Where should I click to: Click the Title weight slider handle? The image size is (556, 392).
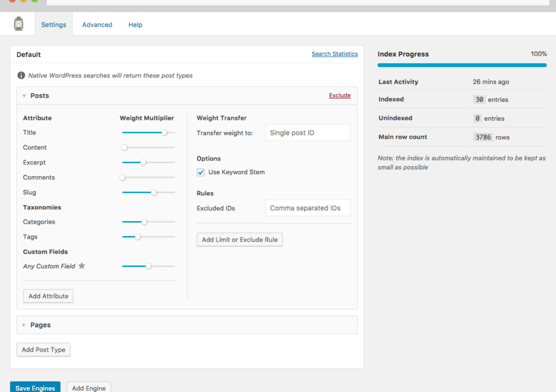165,132
